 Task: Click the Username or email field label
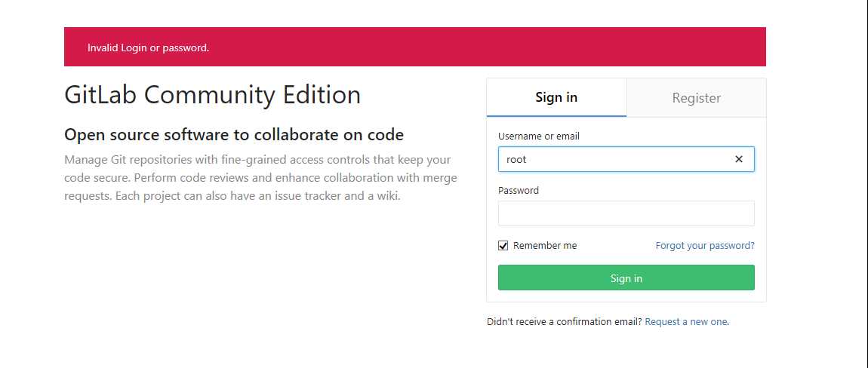click(x=538, y=136)
